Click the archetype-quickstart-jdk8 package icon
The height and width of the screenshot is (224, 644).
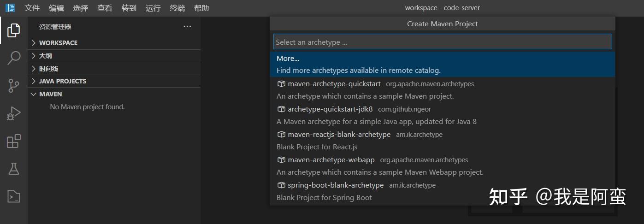tap(281, 109)
